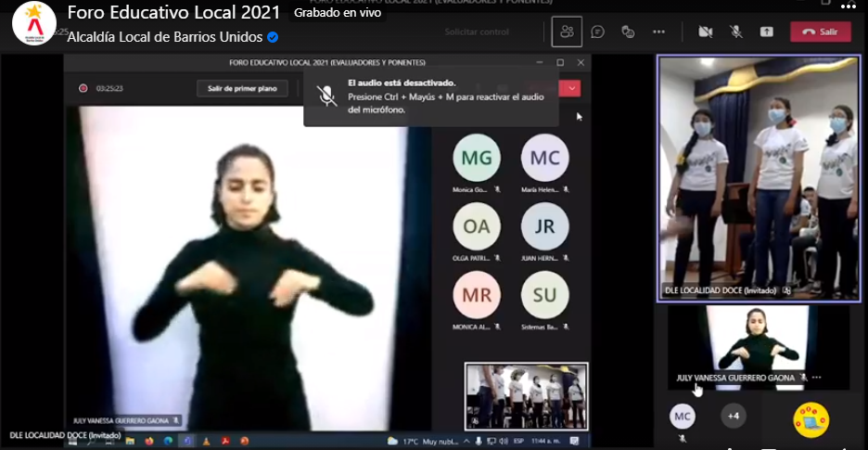Expand the red leave dropdown arrow
868x450 pixels.
tap(572, 88)
